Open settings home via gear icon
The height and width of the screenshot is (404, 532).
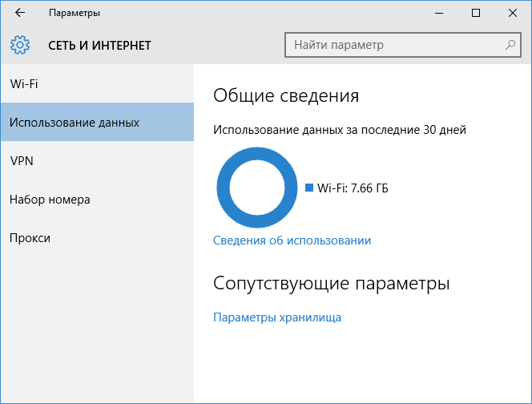[x=20, y=45]
